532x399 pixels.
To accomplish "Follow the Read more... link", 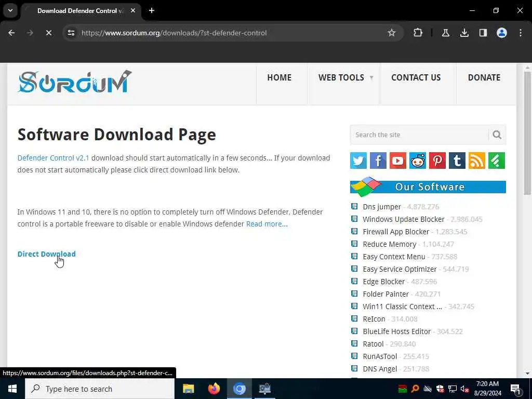I will coord(267,224).
